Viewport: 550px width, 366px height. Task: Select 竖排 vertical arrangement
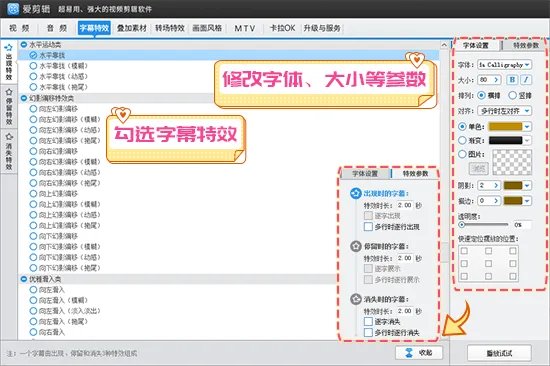tap(512, 95)
